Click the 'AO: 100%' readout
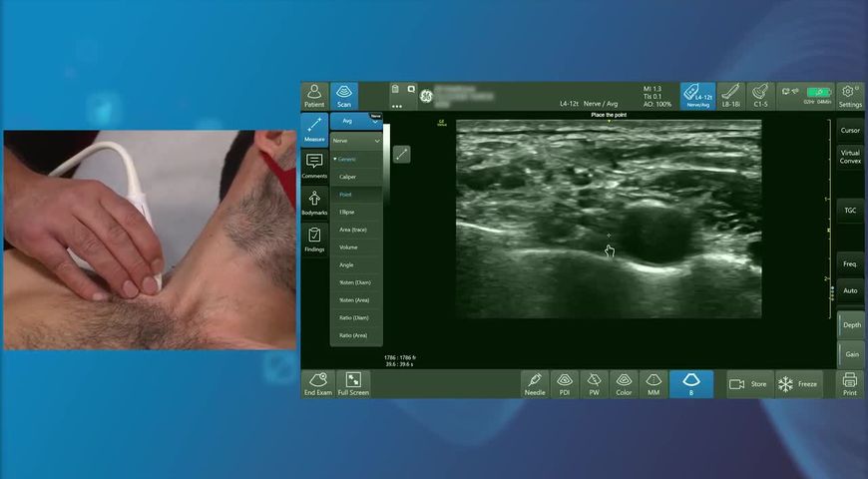The height and width of the screenshot is (479, 868). point(657,104)
